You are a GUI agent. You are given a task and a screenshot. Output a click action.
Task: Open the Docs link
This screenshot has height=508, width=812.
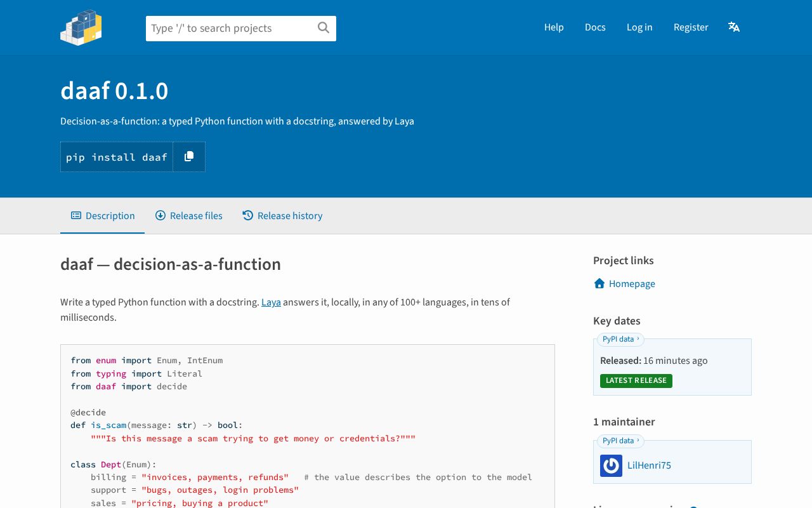(595, 27)
